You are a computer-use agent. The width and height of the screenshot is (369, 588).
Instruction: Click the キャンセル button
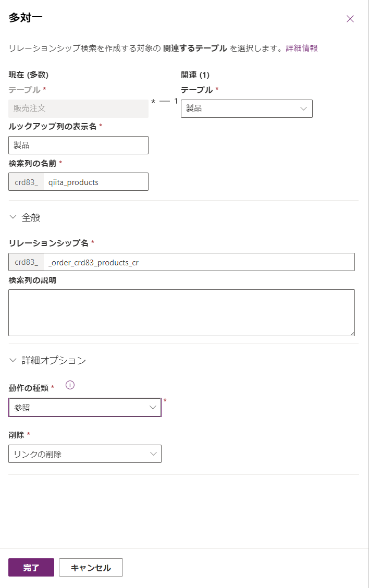coord(91,567)
